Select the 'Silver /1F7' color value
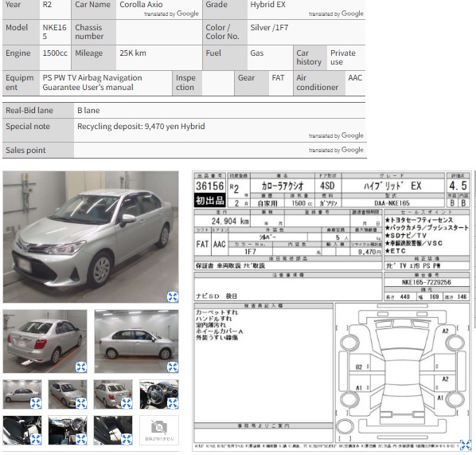 click(269, 28)
